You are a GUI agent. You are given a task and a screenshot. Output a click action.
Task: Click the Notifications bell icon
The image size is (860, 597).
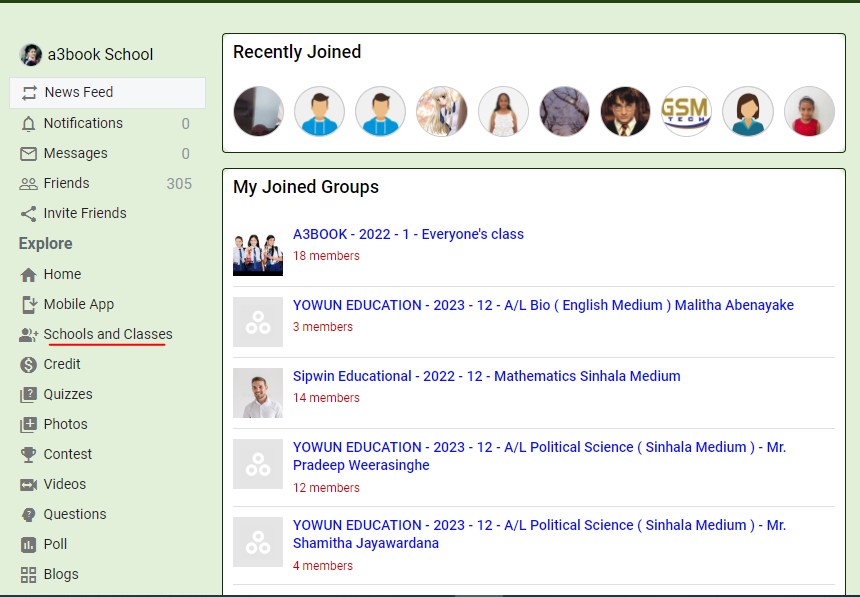(x=28, y=123)
